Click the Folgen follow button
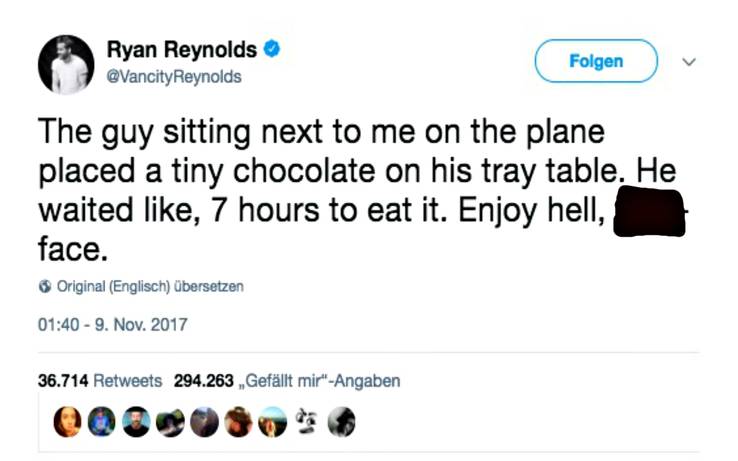 point(596,62)
